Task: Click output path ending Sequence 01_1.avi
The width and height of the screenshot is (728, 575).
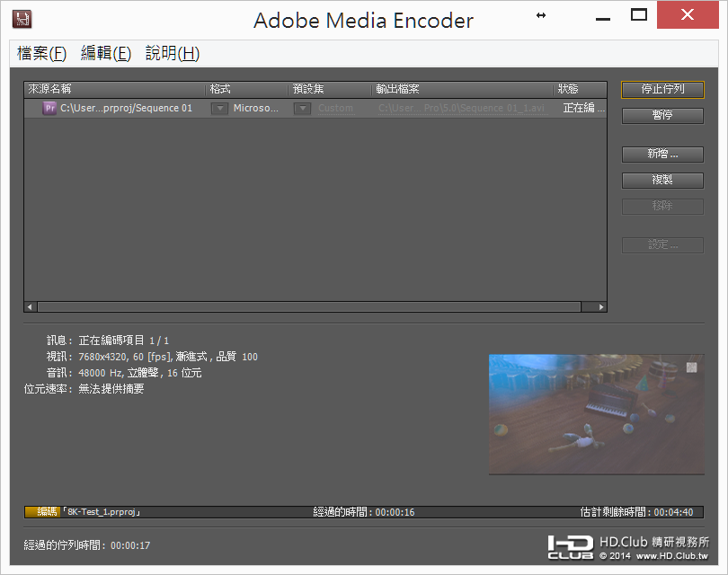Action: coord(461,109)
